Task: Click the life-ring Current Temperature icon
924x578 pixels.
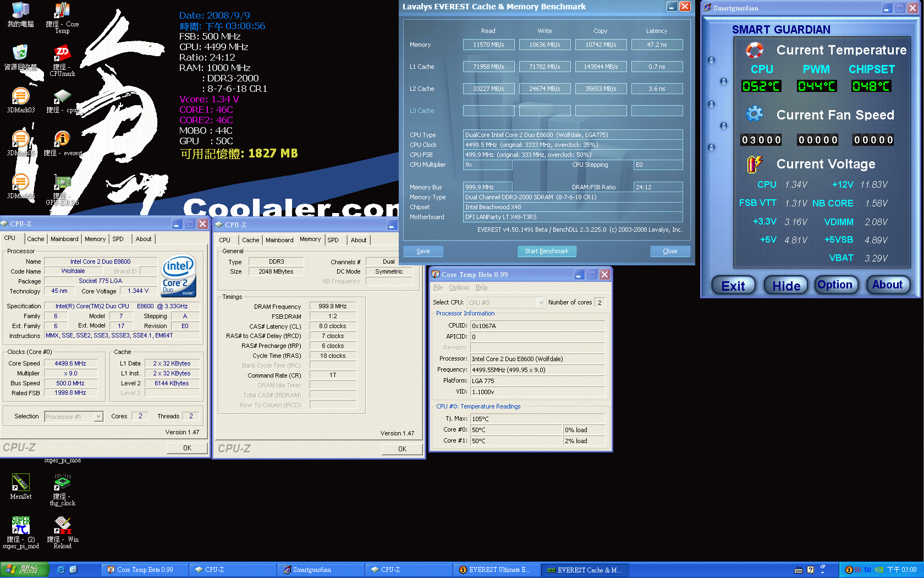Action: tap(754, 50)
